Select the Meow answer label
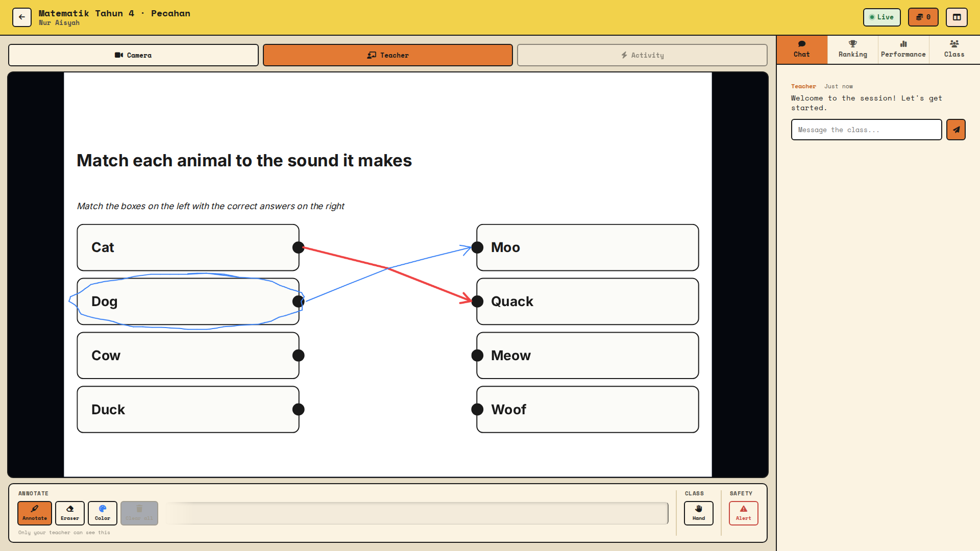 (x=511, y=356)
